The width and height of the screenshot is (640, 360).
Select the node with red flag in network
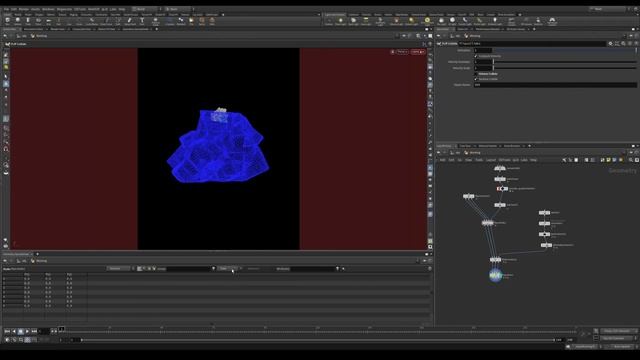point(502,189)
